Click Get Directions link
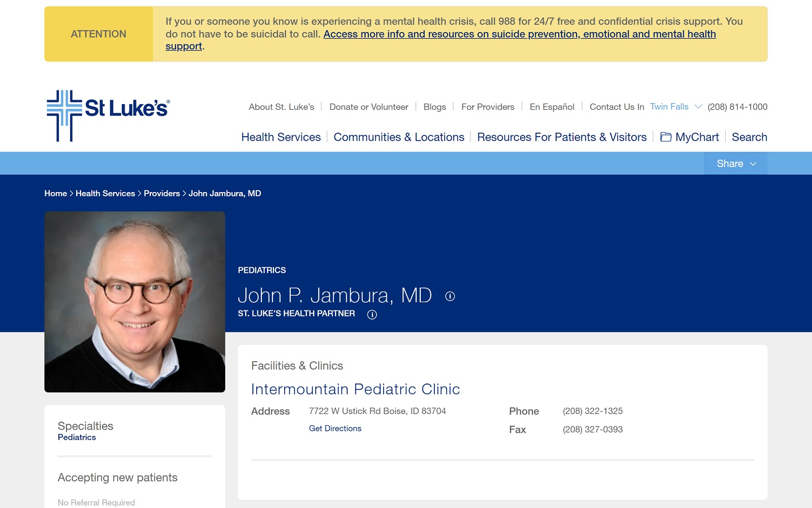Screen dimensions: 812x508 tap(335, 428)
